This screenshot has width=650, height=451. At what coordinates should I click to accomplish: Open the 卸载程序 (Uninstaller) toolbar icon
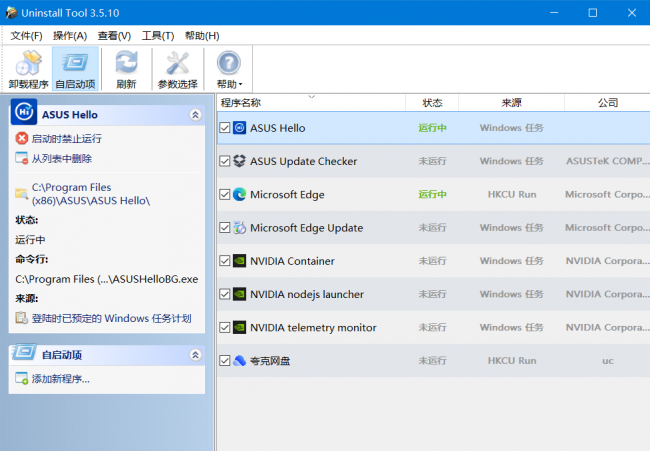(28, 63)
